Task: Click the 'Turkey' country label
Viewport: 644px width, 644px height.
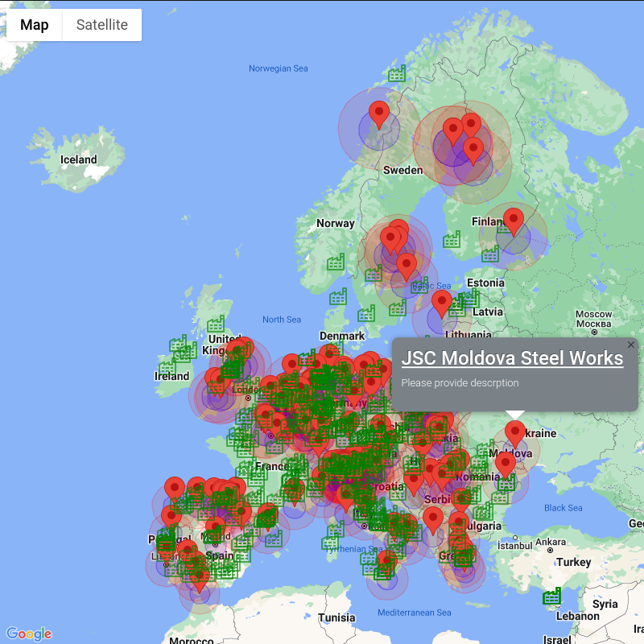Action: tap(573, 562)
